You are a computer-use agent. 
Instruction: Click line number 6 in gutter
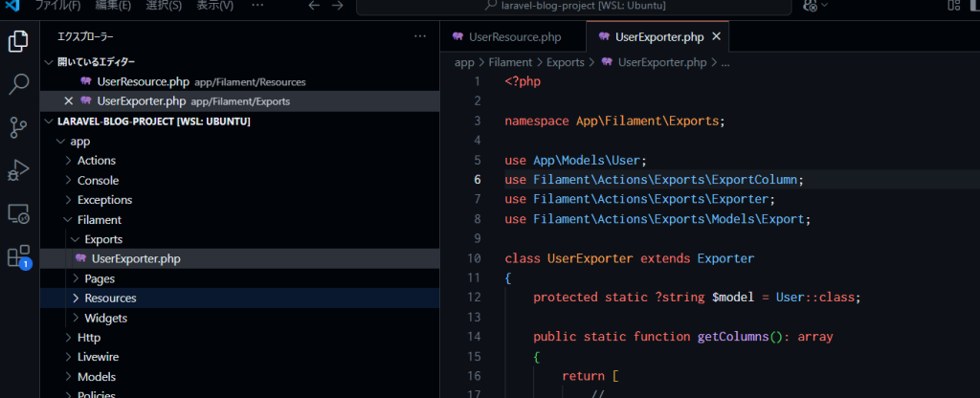click(478, 180)
